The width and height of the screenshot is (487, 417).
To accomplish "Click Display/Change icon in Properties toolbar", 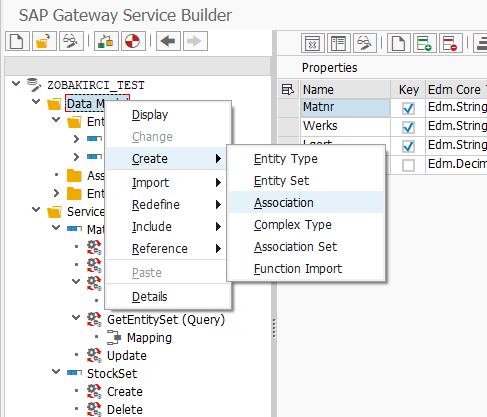I will (365, 43).
